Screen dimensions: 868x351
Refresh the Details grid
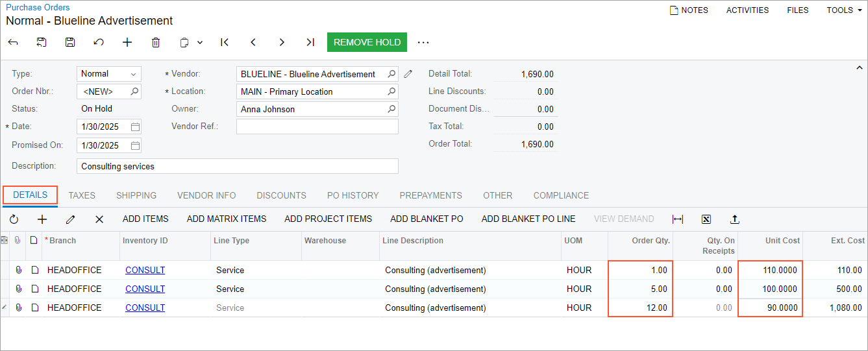point(14,219)
